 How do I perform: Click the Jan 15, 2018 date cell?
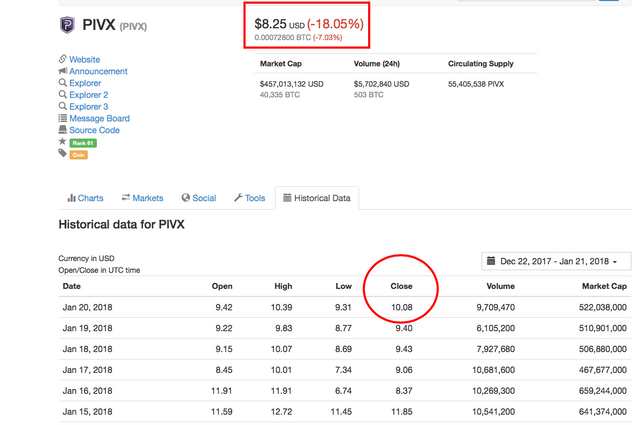tap(87, 412)
